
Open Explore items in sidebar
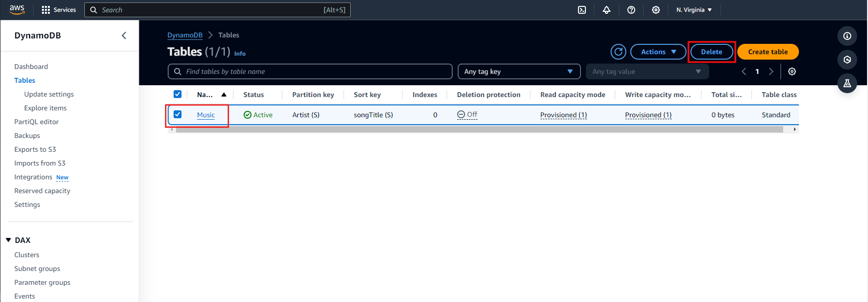[45, 108]
